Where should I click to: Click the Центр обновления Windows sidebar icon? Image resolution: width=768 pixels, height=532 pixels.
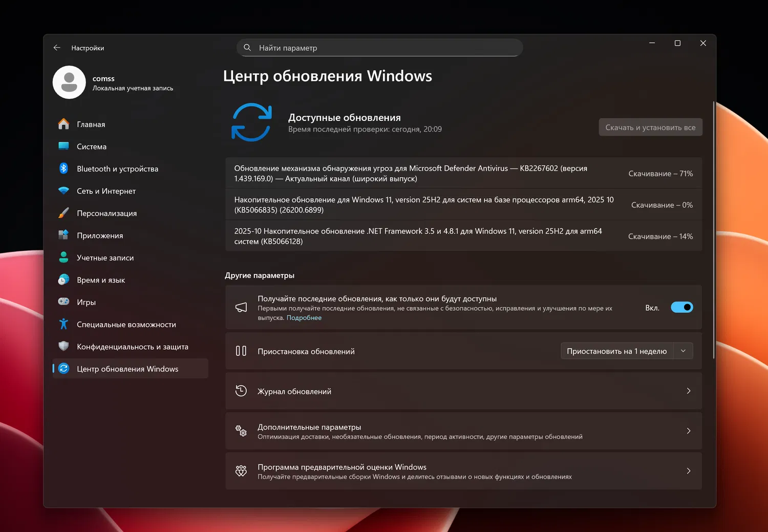pos(63,369)
